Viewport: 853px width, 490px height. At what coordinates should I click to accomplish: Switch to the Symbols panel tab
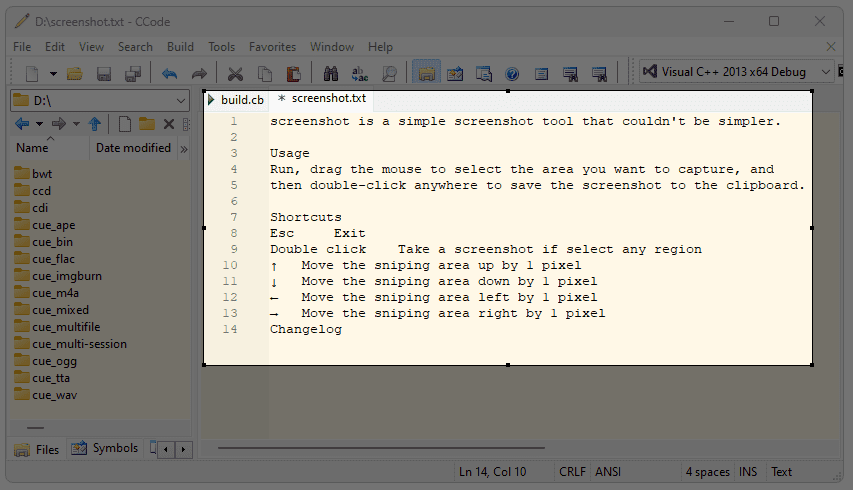point(105,448)
